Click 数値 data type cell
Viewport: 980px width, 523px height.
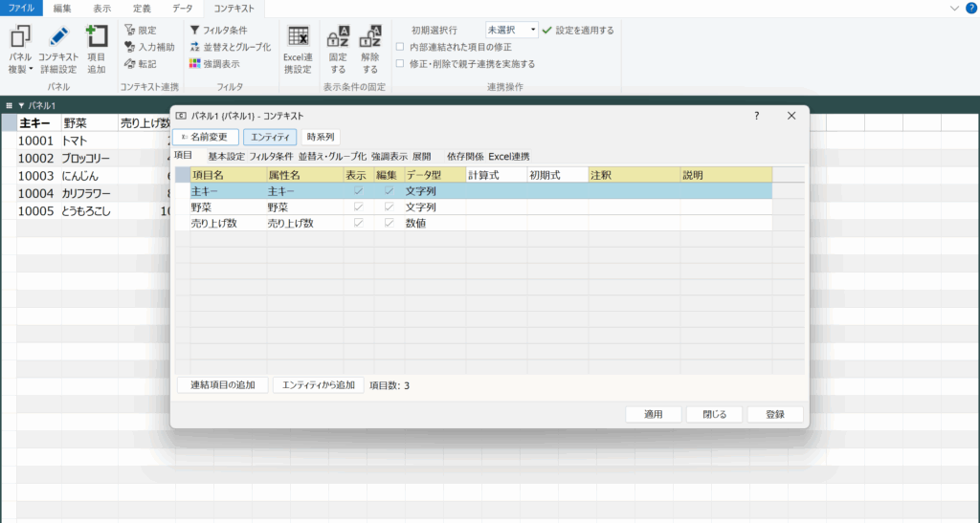(435, 223)
